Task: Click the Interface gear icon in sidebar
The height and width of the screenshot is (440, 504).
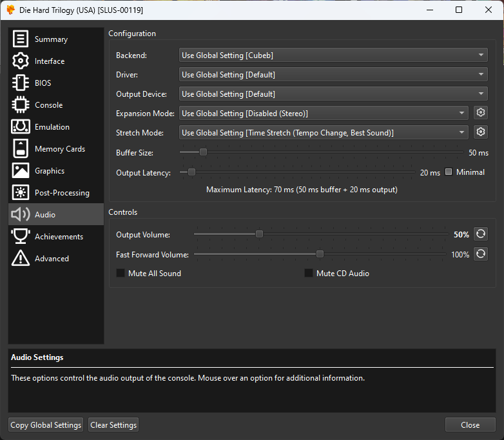Action: click(x=21, y=61)
